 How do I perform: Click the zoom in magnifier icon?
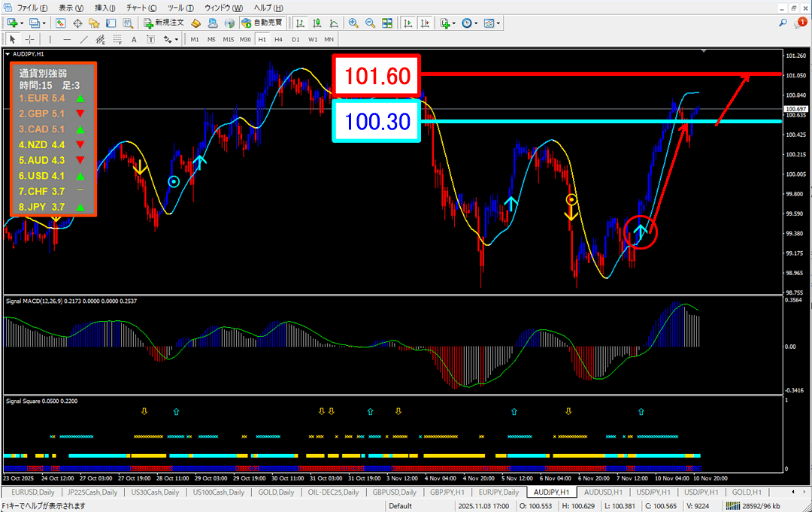(x=353, y=23)
